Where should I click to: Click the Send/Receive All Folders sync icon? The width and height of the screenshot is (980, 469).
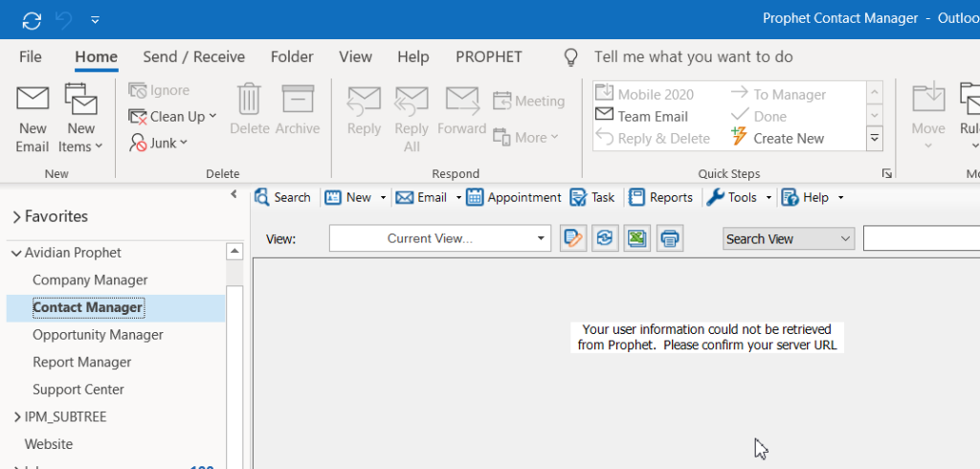click(32, 20)
